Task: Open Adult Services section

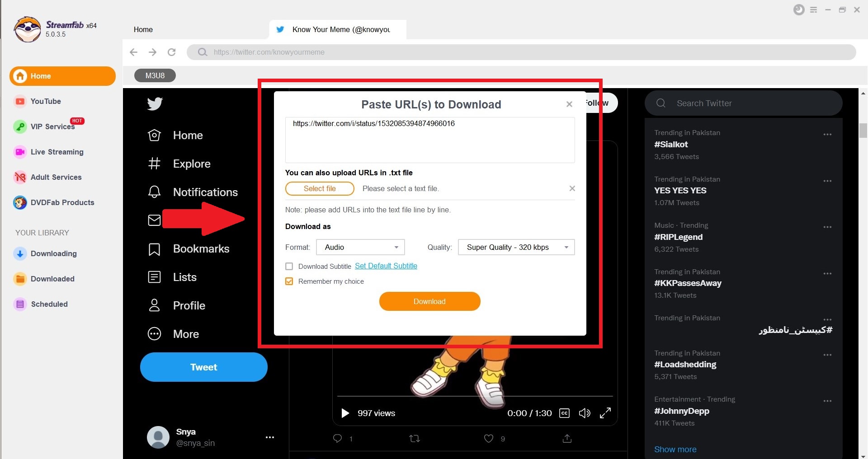Action: coord(48,177)
